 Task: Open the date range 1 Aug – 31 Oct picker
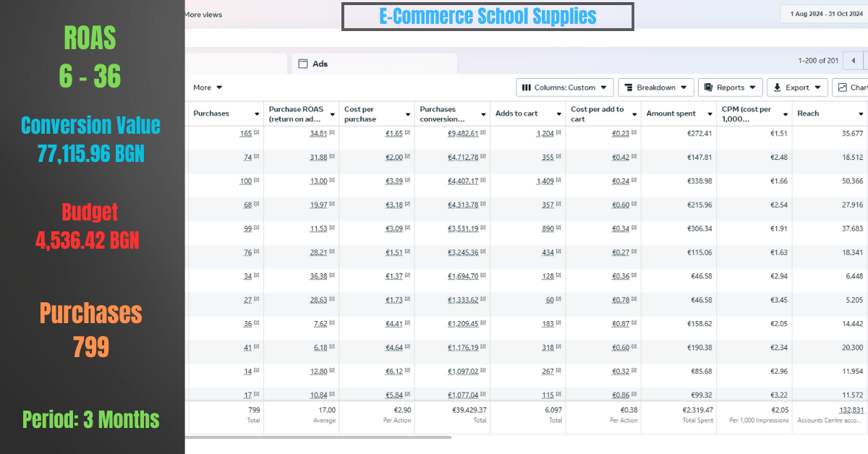point(825,14)
